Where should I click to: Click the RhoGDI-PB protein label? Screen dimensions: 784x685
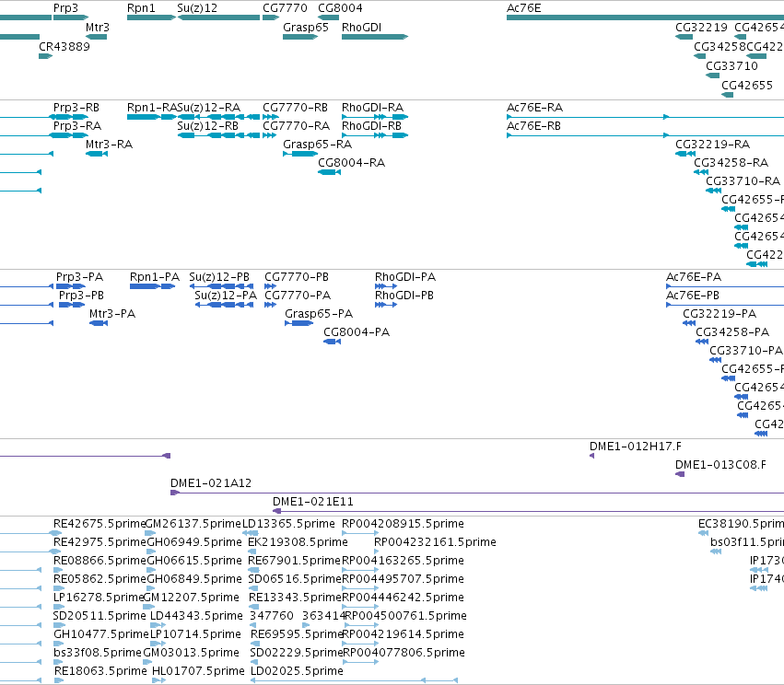404,296
